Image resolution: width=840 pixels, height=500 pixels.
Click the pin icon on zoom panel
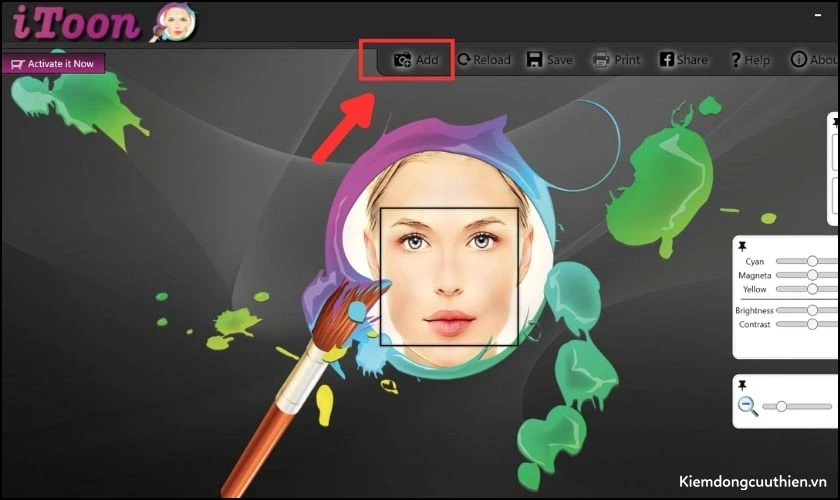click(x=742, y=385)
